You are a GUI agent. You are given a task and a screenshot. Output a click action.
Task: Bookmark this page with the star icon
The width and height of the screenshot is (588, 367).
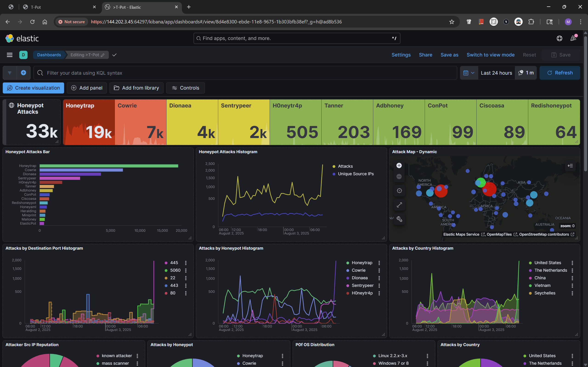click(x=452, y=22)
